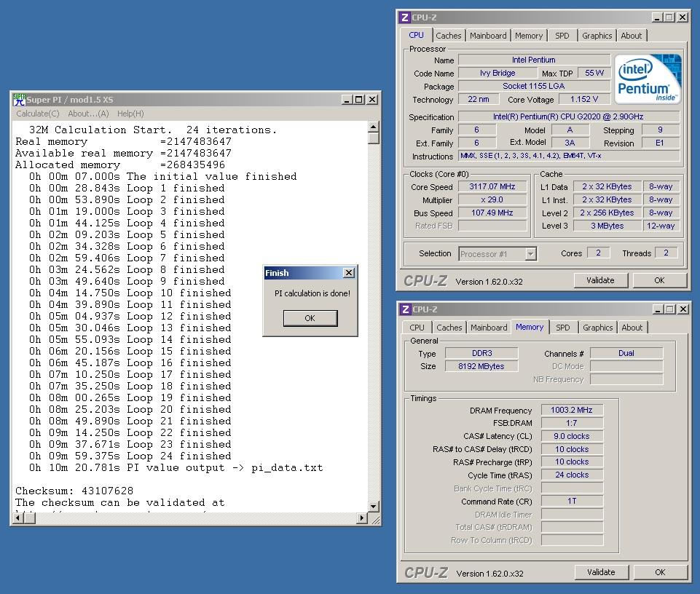Switch to SPD tab in upper CPU-Z window

[x=562, y=36]
